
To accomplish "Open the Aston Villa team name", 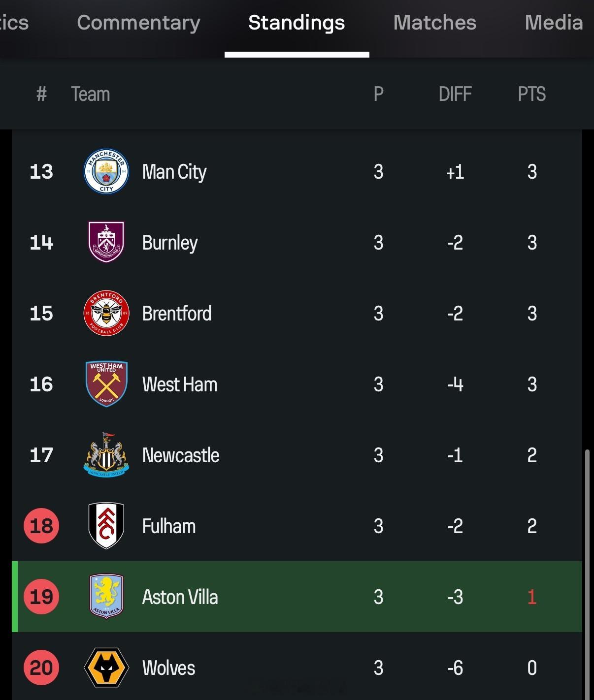I will point(180,597).
